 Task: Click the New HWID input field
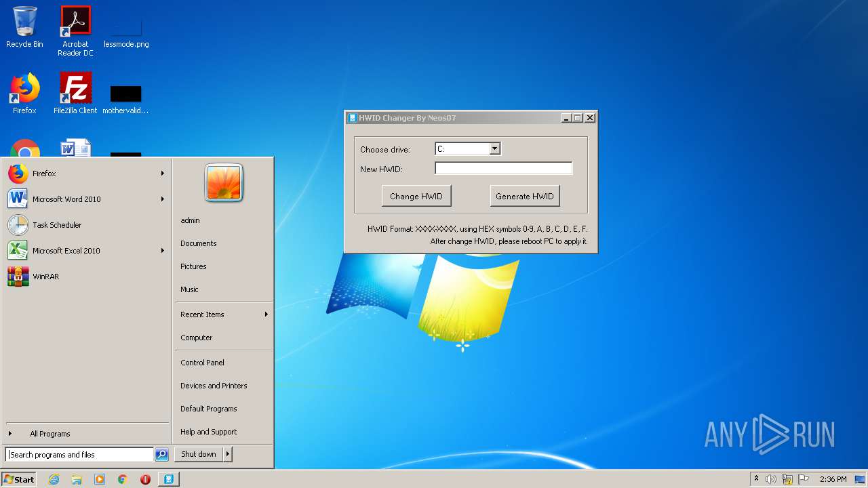tap(504, 169)
